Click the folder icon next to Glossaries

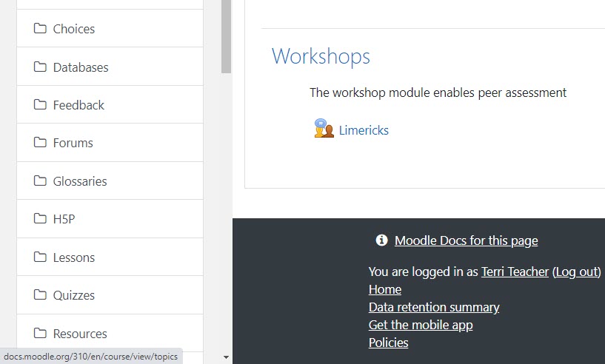[x=40, y=181]
